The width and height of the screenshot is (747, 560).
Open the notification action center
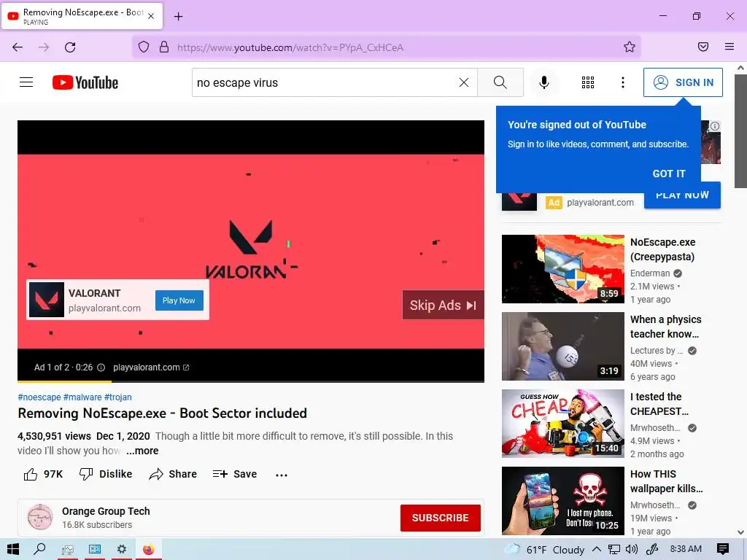(x=723, y=550)
